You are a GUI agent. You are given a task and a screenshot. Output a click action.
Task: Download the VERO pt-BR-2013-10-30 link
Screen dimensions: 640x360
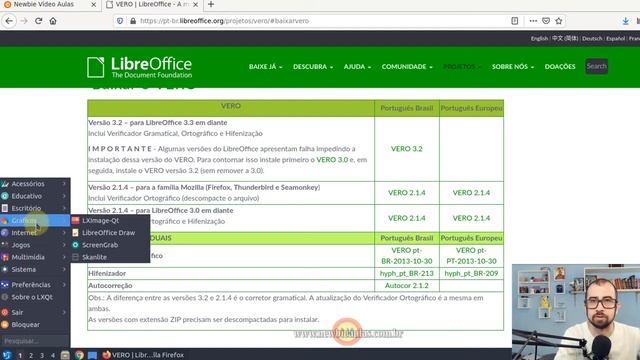407,256
